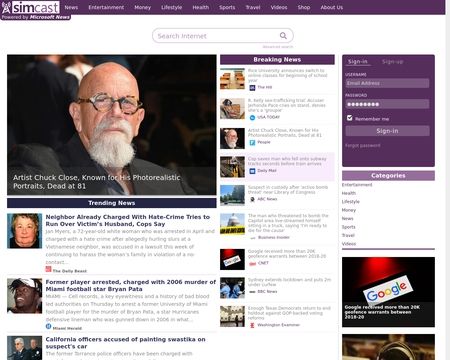Open R. Kelly trial breaking headline

287,105
